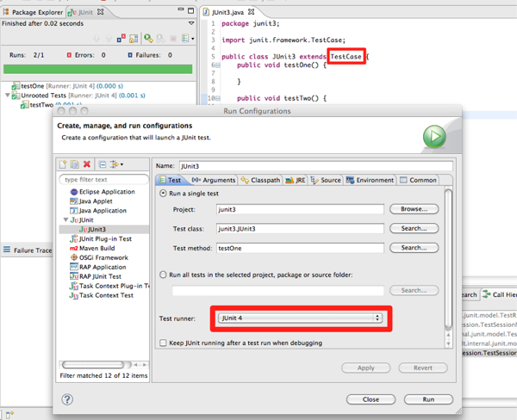This screenshot has height=420, width=517.
Task: Click Search button for Test class
Action: point(414,228)
